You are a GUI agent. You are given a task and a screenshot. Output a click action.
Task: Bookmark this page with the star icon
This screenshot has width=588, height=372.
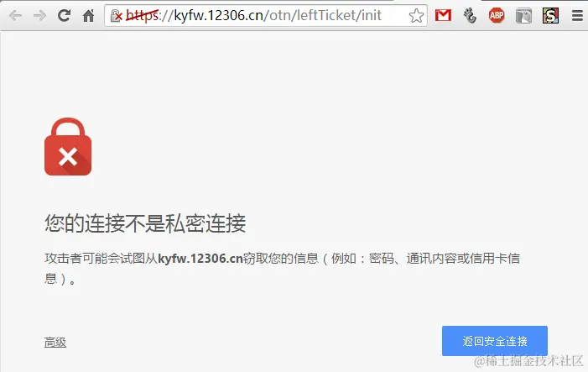[416, 16]
